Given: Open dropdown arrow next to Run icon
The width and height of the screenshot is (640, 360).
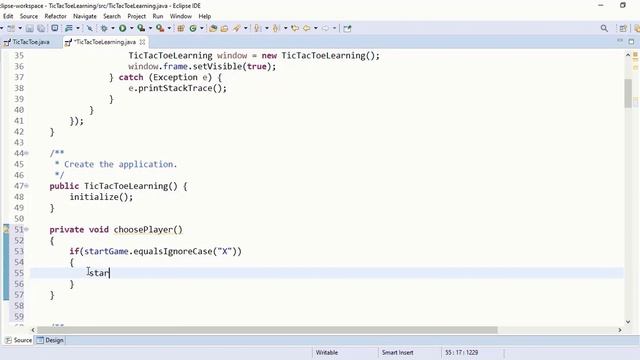Looking at the screenshot, I should coord(131,28).
